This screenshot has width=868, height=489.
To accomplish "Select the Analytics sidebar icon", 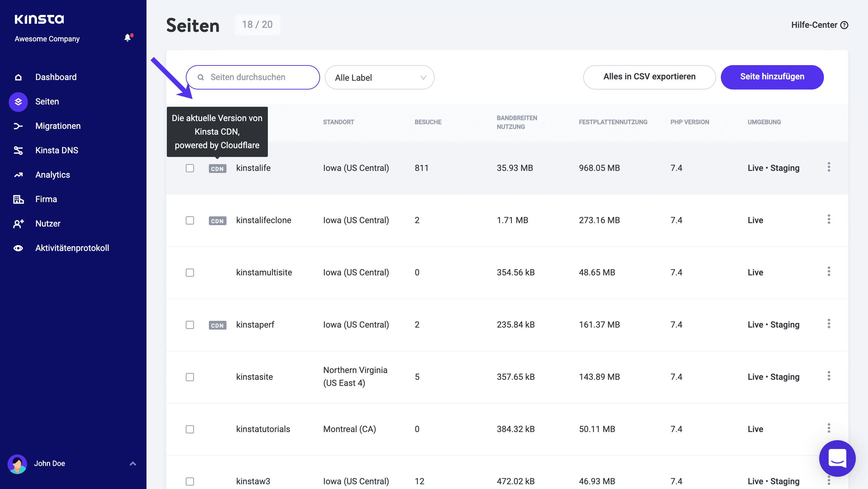I will [x=18, y=175].
